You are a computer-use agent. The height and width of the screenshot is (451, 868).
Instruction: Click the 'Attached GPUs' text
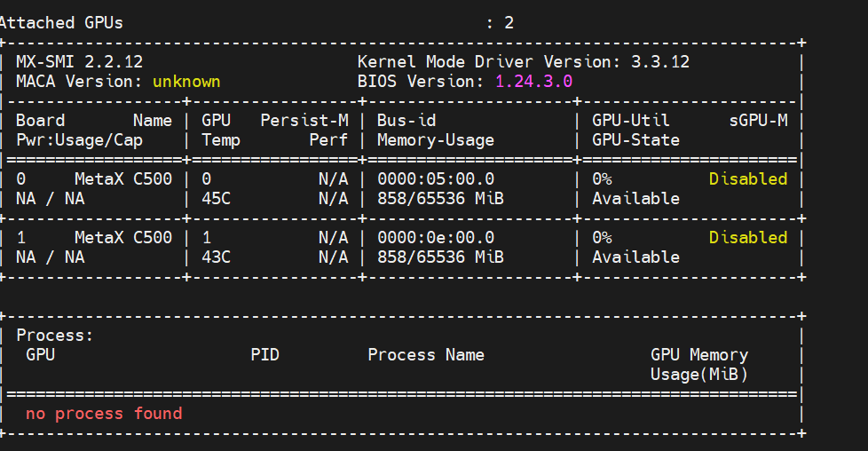coord(61,23)
